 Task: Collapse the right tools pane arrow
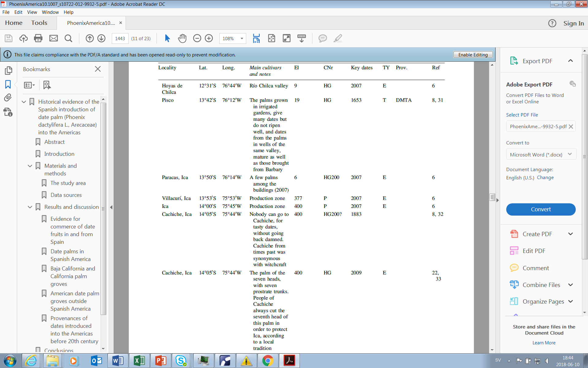point(498,200)
